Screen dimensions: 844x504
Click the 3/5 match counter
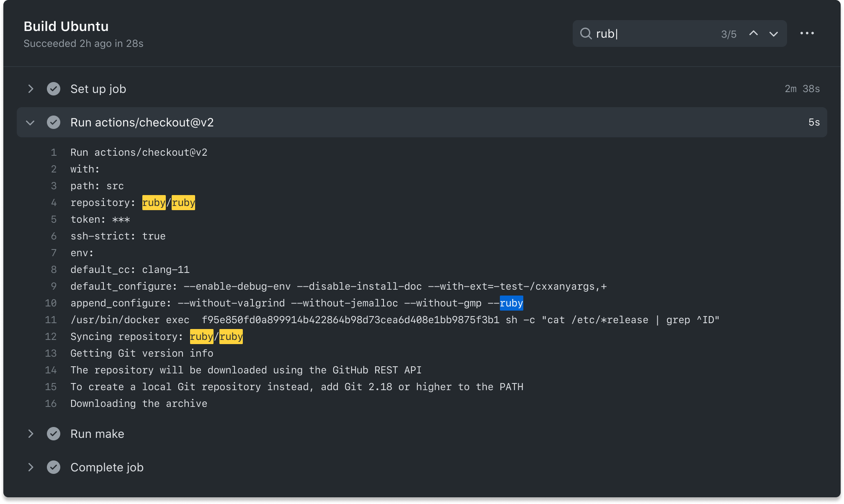(728, 33)
